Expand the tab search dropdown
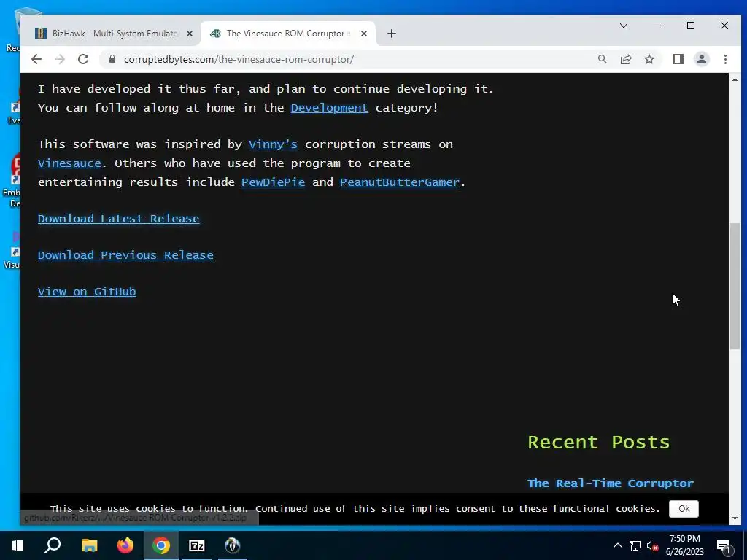 (x=624, y=26)
